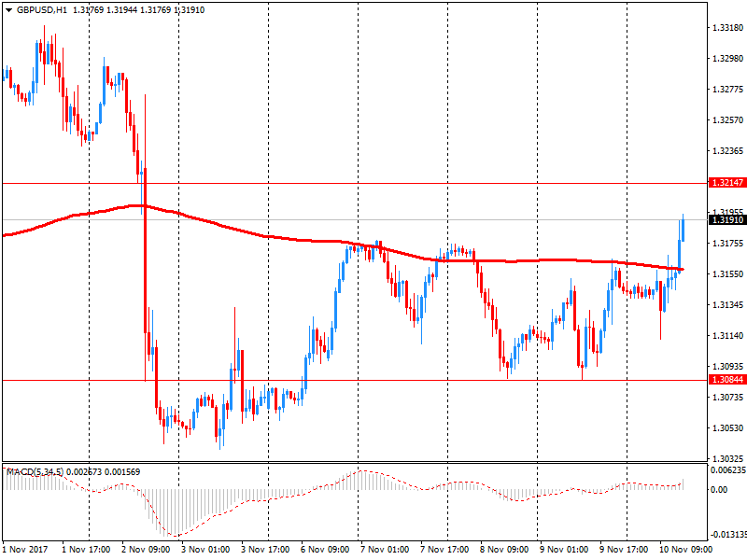Click the 10 Nov 09:00 time label

coord(686,549)
